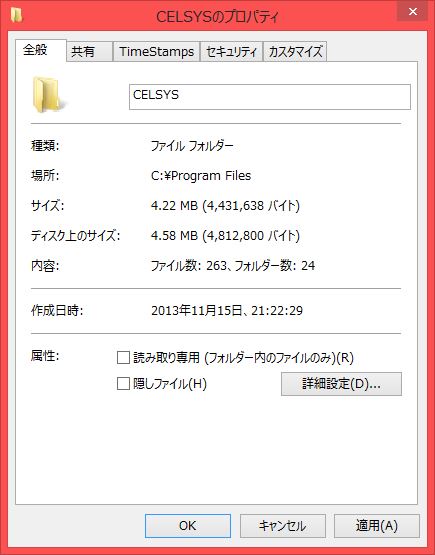The image size is (435, 555).
Task: Click the 読み取り専用 (フォルダー内のファイルのみ) label
Action: pos(244,358)
